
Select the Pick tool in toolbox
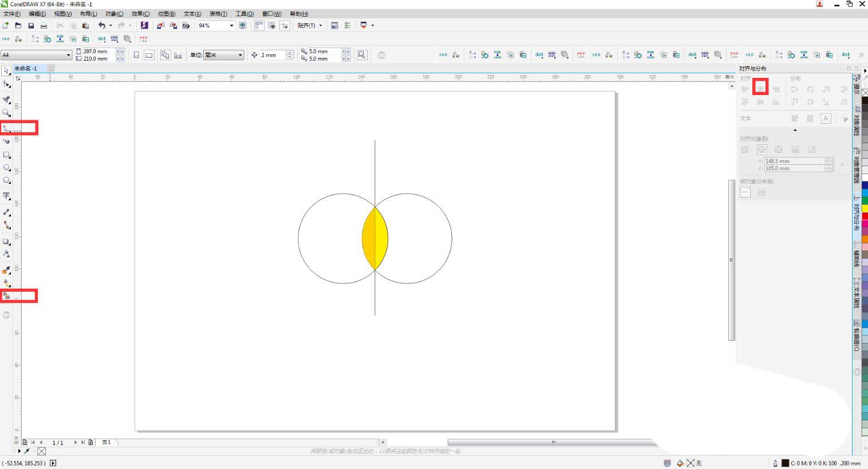(6, 71)
